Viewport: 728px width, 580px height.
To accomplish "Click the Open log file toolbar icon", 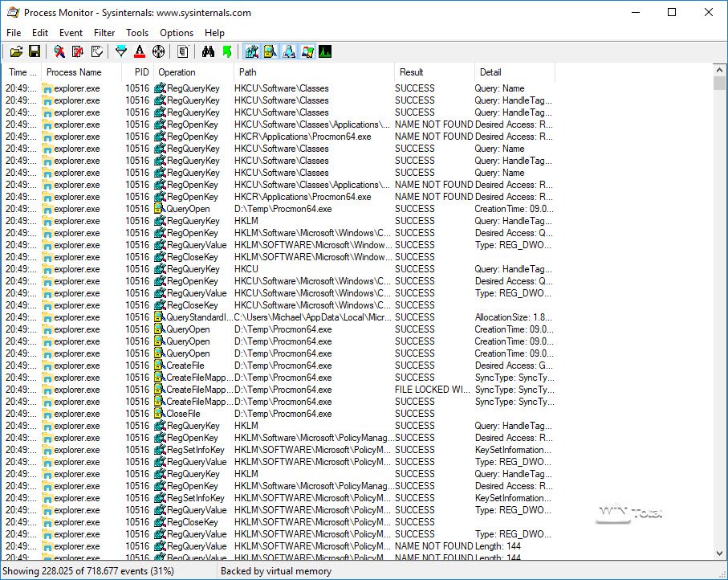I will [x=16, y=52].
